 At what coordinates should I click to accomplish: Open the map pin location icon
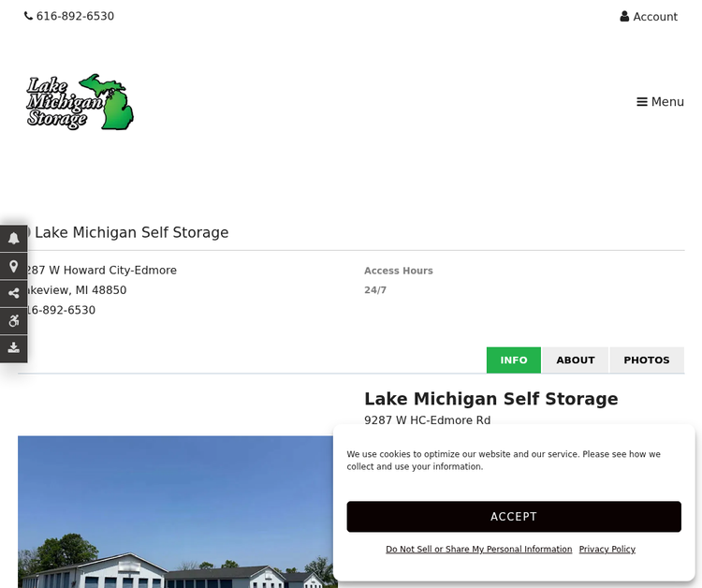(x=13, y=267)
